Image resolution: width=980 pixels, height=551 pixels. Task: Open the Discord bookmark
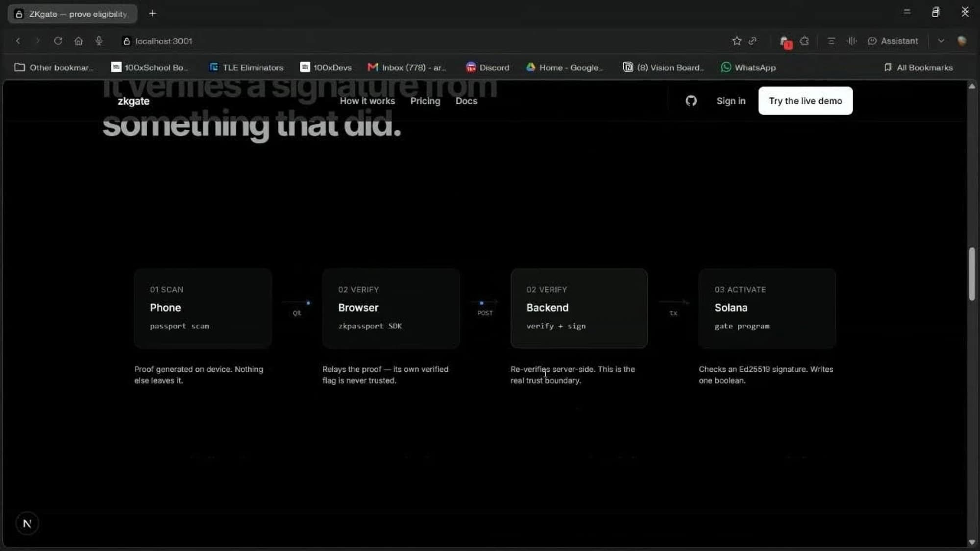point(488,68)
